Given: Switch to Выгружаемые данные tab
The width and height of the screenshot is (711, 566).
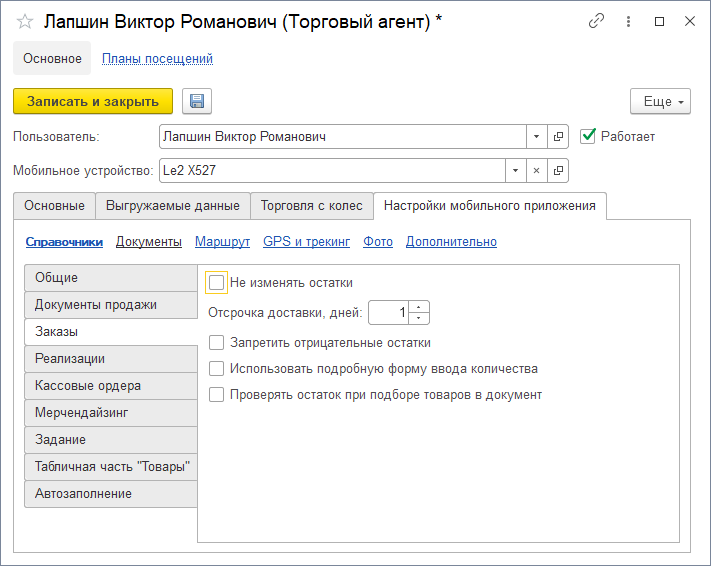Looking at the screenshot, I should click(173, 206).
